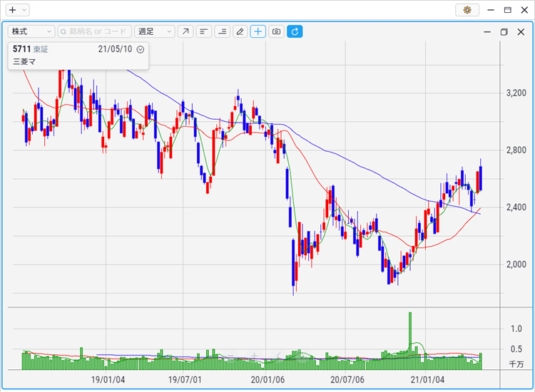Expand the 5711 info box chevron
The height and width of the screenshot is (392, 535).
[x=141, y=50]
